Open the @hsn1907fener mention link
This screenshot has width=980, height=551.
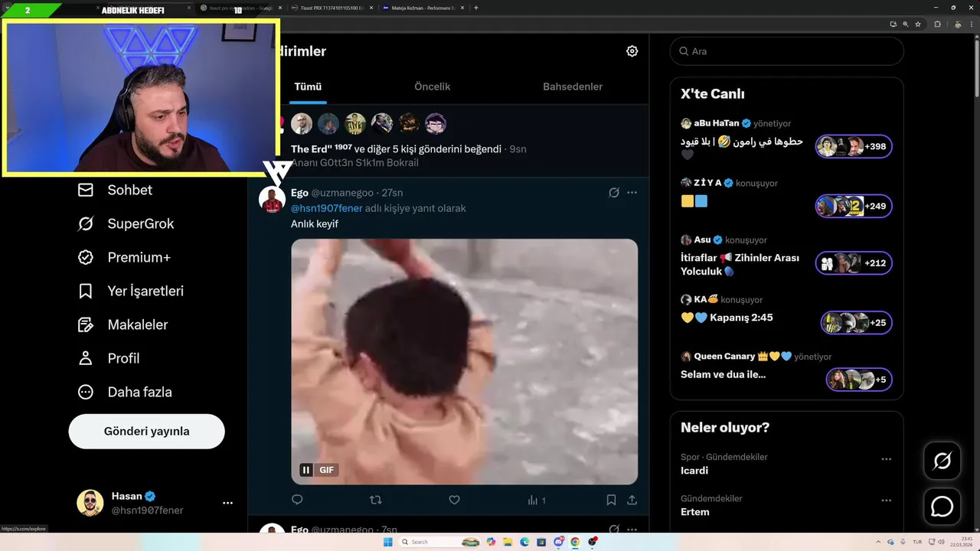click(326, 208)
